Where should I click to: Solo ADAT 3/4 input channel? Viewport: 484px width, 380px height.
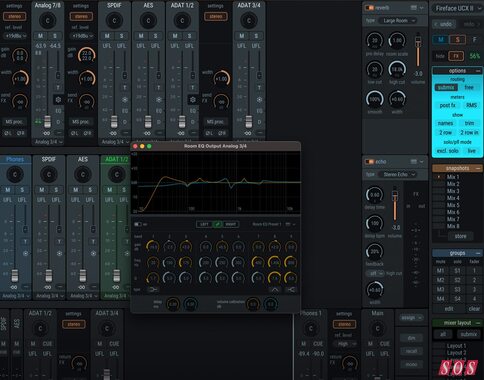click(x=256, y=36)
